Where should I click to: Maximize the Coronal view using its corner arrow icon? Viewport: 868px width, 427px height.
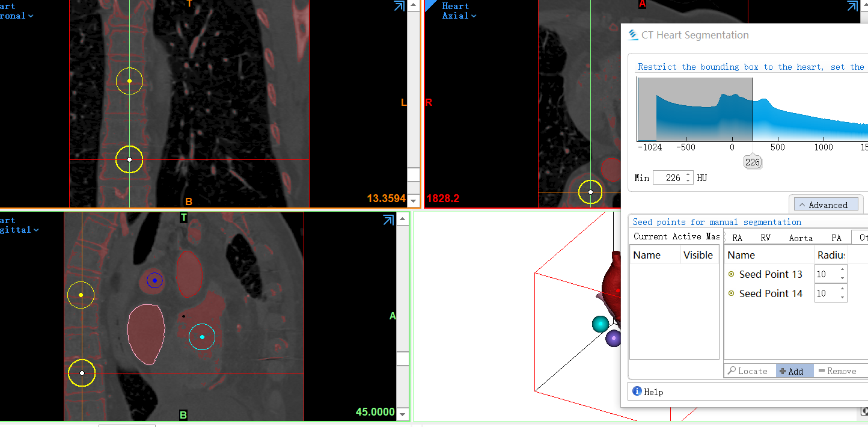point(399,6)
